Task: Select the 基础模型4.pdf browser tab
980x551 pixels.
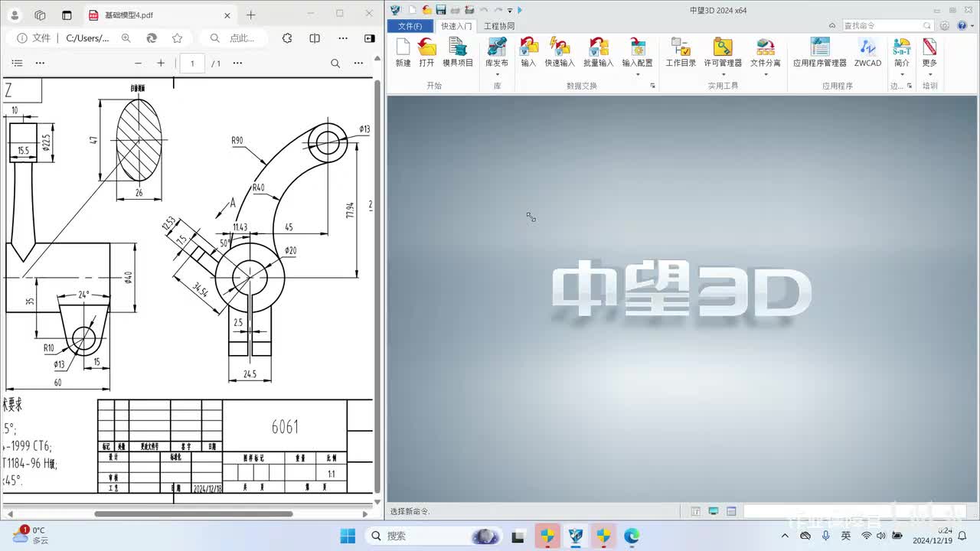Action: click(x=160, y=15)
